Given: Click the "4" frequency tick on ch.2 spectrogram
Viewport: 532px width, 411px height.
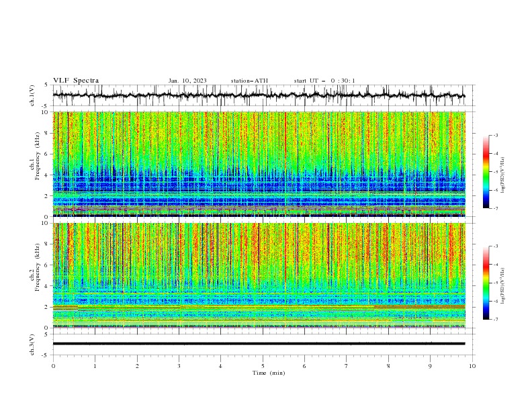Looking at the screenshot, I should click(x=46, y=286).
